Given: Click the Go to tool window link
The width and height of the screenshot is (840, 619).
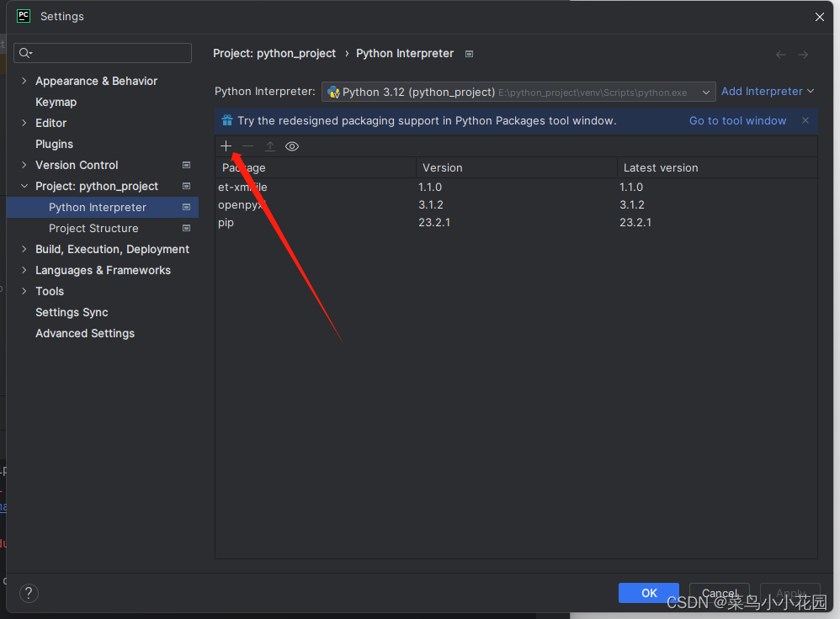Looking at the screenshot, I should 737,120.
